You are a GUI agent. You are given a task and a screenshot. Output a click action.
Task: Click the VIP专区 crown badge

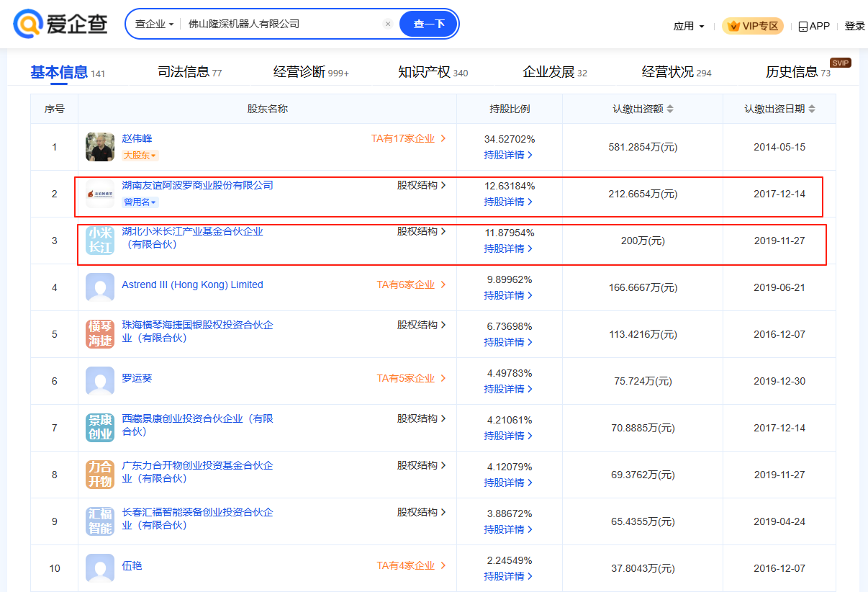753,26
